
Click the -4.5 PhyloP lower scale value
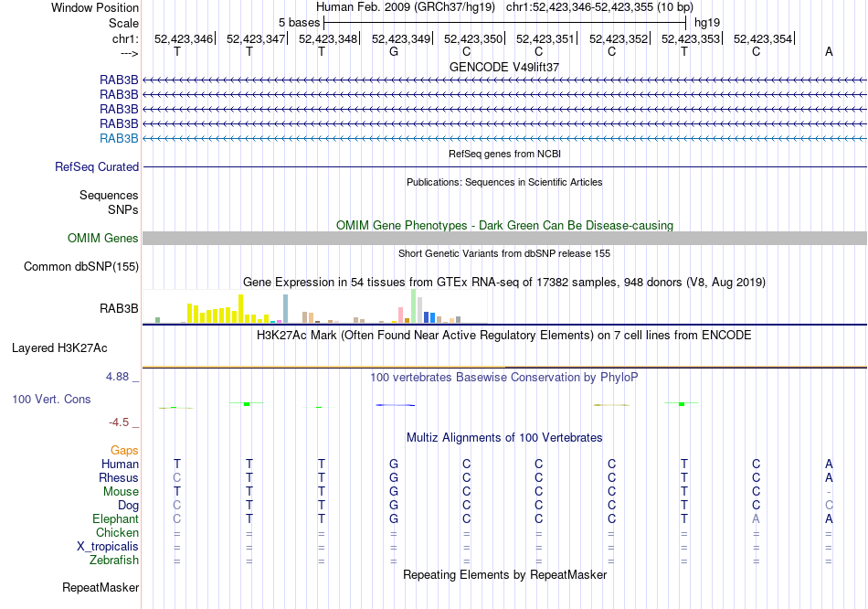[x=119, y=422]
